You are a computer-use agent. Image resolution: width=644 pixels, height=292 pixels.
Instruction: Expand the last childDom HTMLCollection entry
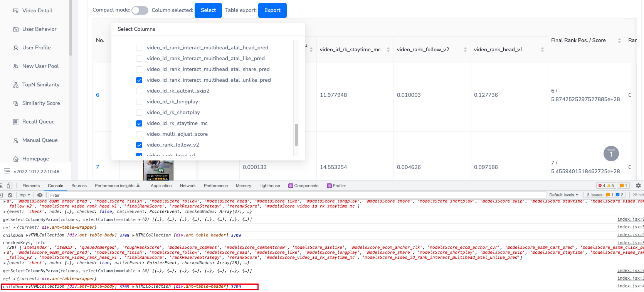tap(27, 287)
